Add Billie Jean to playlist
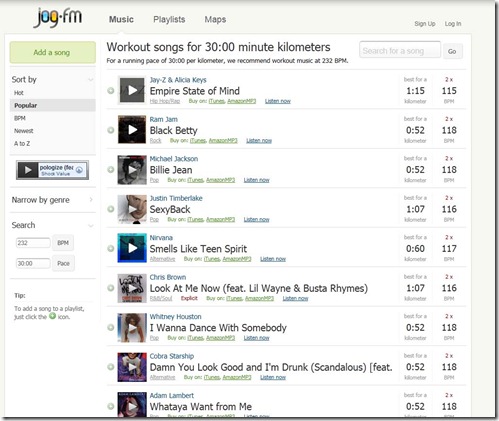Image resolution: width=499 pixels, height=421 pixels. [x=111, y=170]
